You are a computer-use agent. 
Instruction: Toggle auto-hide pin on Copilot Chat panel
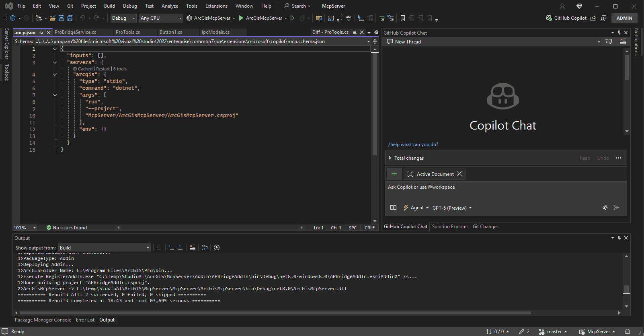click(619, 33)
